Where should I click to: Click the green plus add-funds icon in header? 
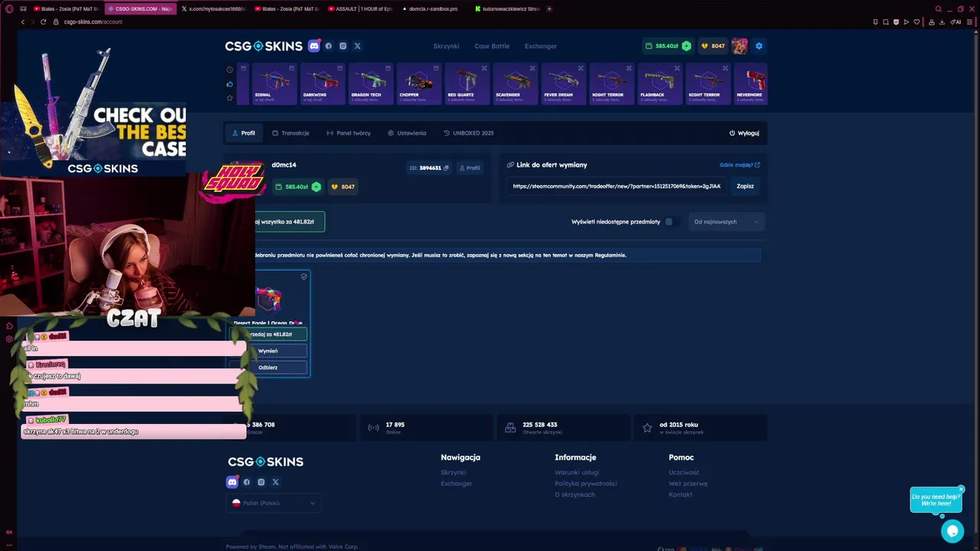tap(686, 46)
